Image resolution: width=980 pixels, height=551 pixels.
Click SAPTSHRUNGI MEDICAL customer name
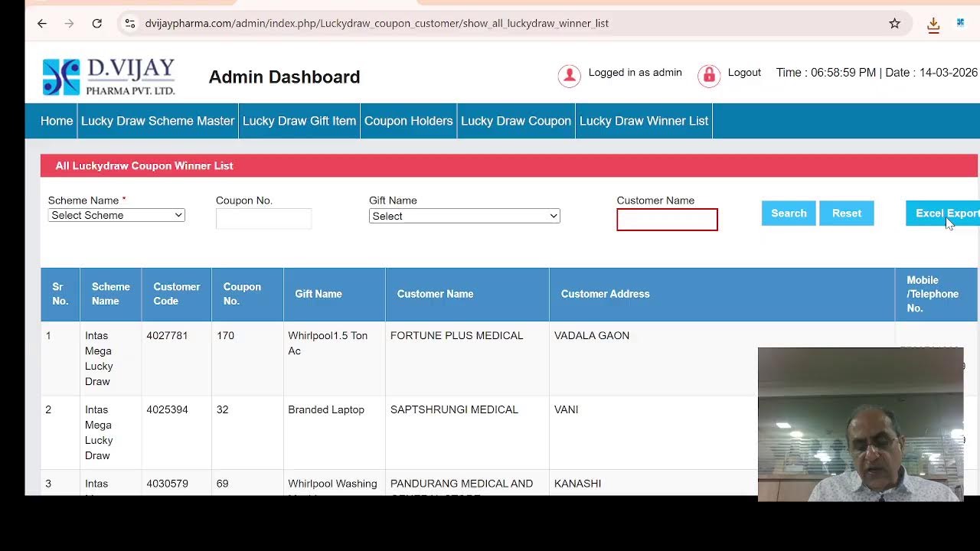pyautogui.click(x=454, y=410)
